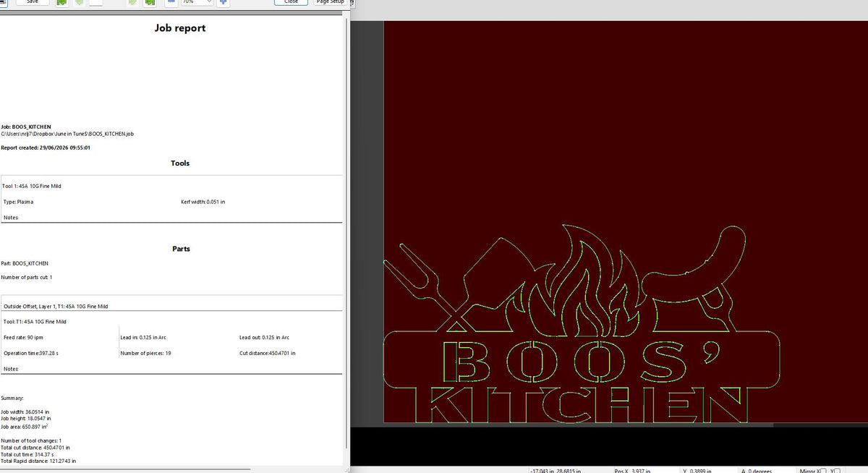Click 'Report created: 29/06/2026 09:55:01'
This screenshot has height=473, width=868.
click(x=46, y=147)
